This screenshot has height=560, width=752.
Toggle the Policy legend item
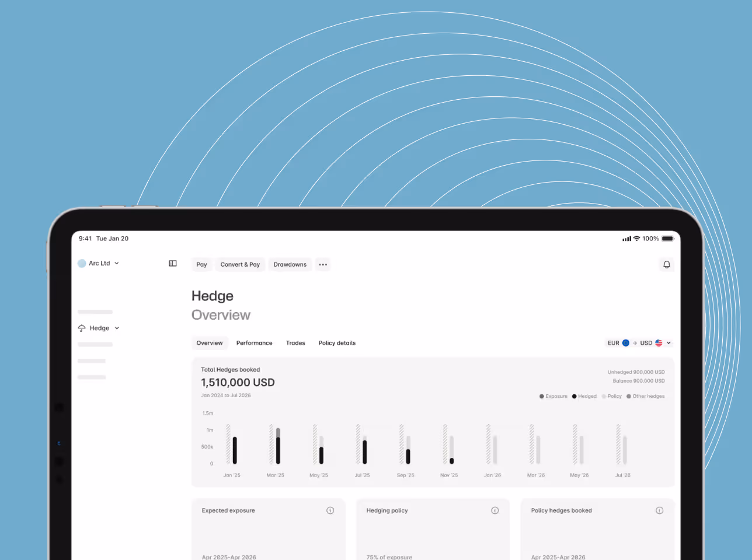pos(612,397)
